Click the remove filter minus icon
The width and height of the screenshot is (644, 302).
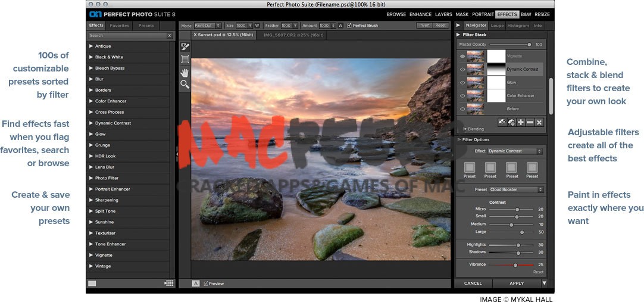530,122
